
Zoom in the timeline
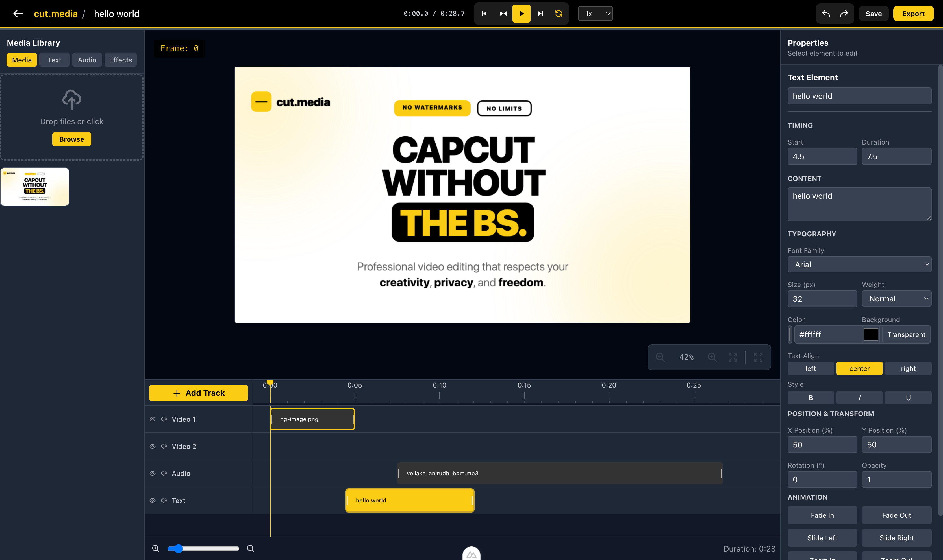coord(156,549)
